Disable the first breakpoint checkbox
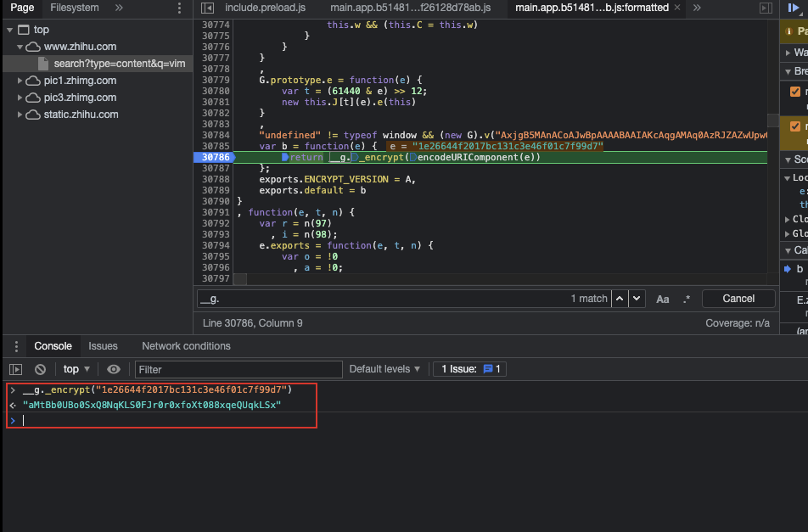 pos(795,92)
